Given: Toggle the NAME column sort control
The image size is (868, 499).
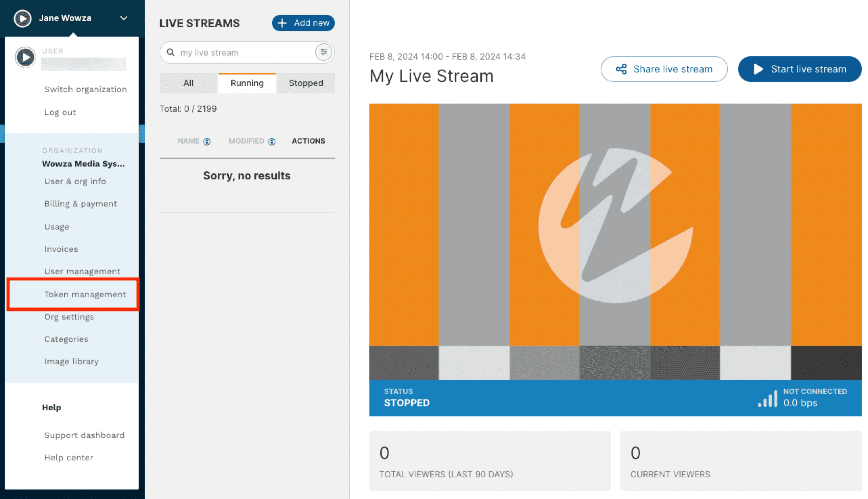Looking at the screenshot, I should pyautogui.click(x=206, y=141).
